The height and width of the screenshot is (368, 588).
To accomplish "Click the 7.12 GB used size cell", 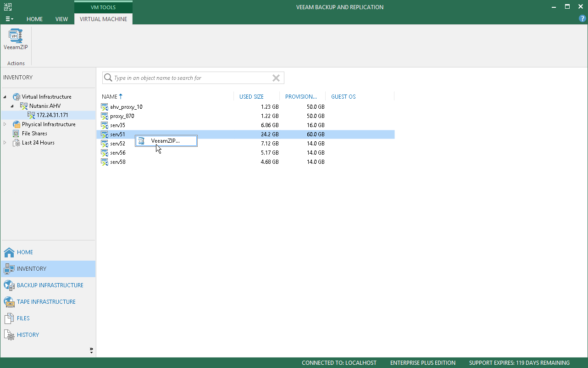I will pyautogui.click(x=269, y=144).
